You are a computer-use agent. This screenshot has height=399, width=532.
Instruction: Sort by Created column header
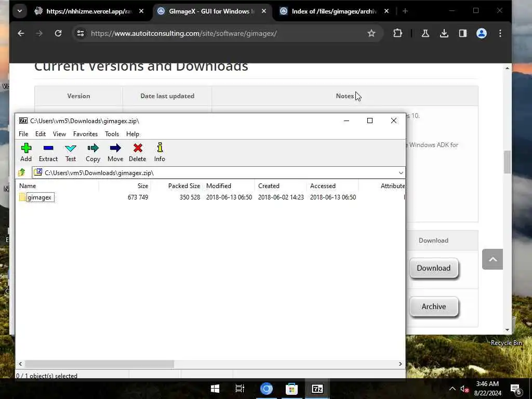(281, 186)
